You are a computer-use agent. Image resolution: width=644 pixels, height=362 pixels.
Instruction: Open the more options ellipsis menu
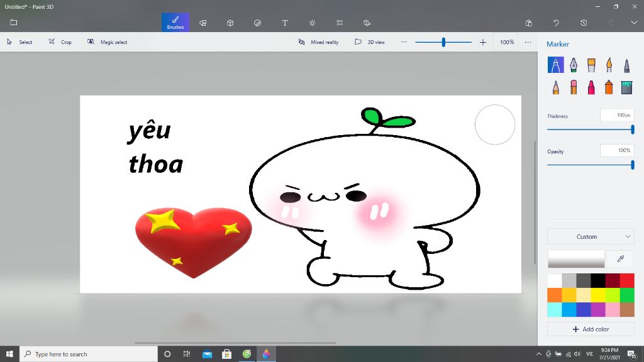[x=528, y=42]
